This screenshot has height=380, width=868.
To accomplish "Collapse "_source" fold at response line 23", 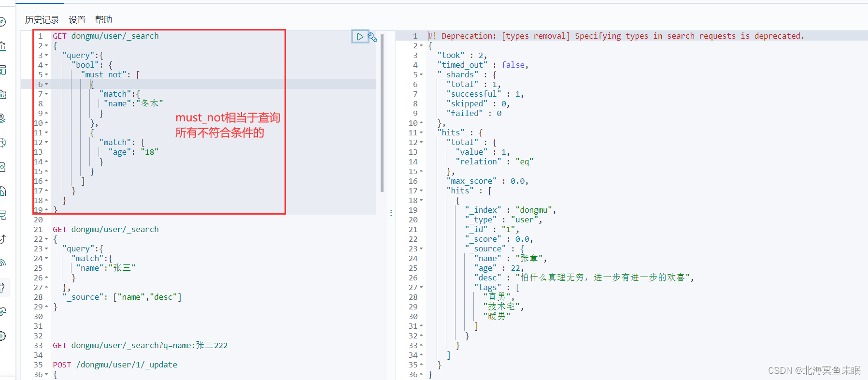I will tap(421, 249).
